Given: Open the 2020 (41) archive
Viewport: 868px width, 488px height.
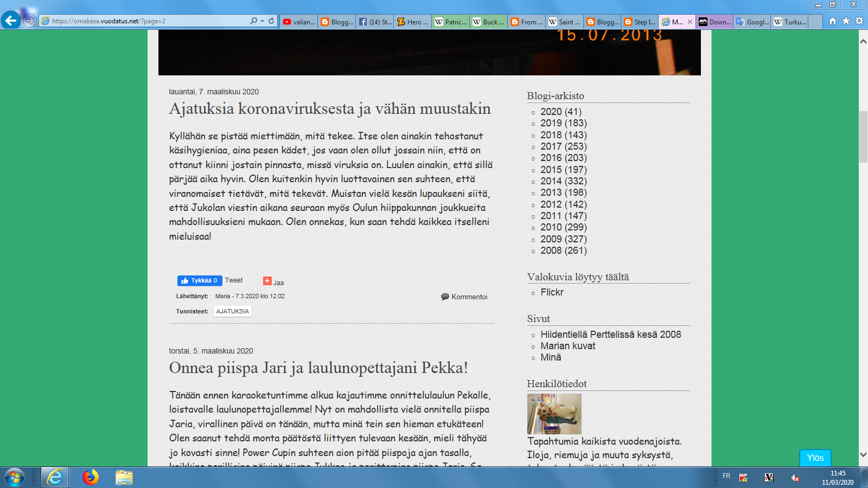Looking at the screenshot, I should (x=561, y=112).
